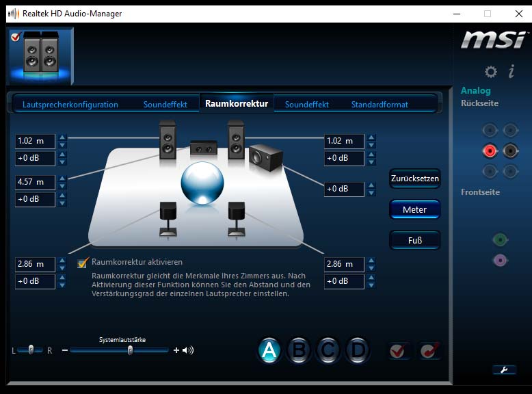This screenshot has height=394, width=532.
Task: Click the pink front panel microphone jack
Action: (500, 261)
